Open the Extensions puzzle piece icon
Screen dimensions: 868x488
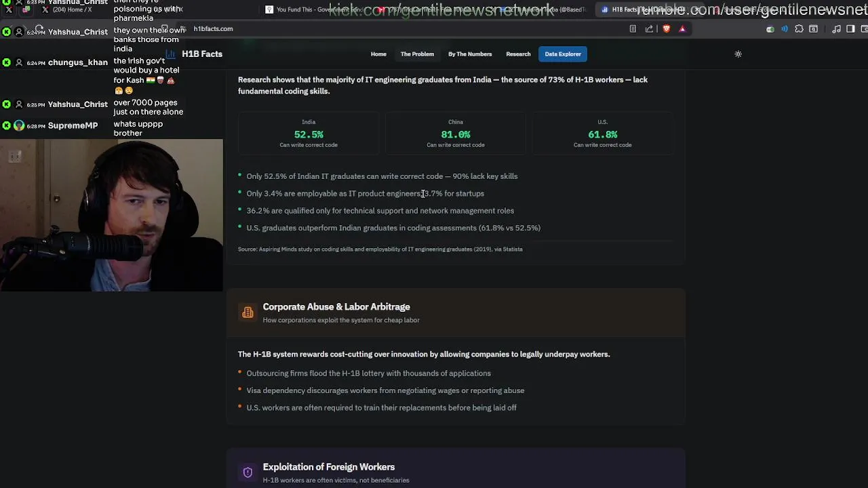pos(799,29)
